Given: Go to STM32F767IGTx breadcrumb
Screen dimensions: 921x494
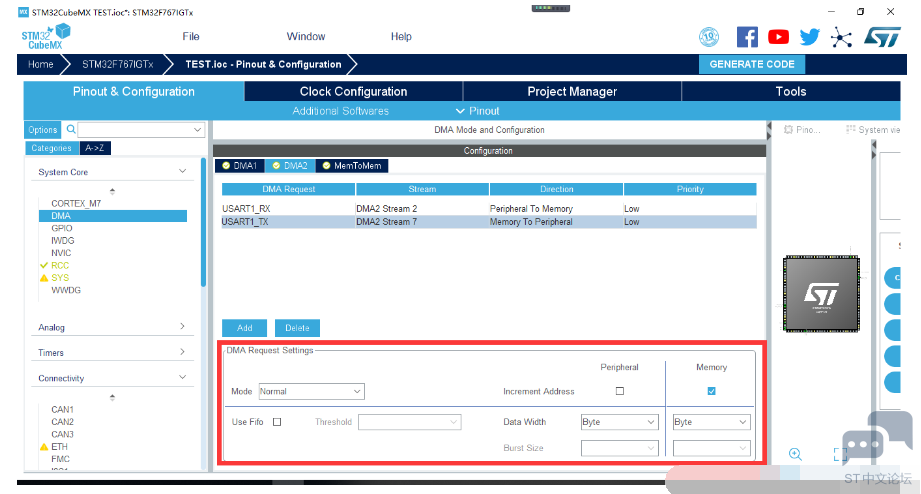Looking at the screenshot, I should 117,64.
